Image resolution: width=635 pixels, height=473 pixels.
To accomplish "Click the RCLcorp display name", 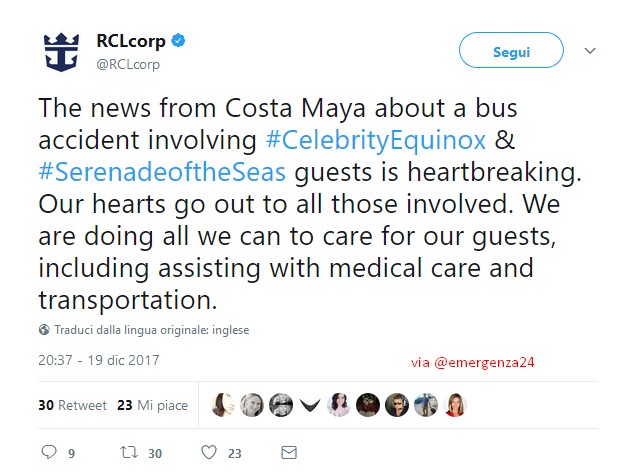I will click(131, 41).
